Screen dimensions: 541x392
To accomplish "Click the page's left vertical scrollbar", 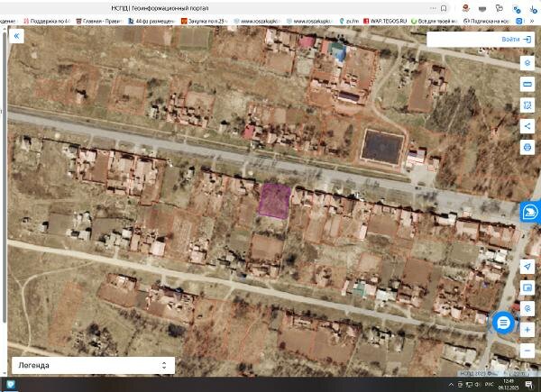I will (x=5, y=176).
